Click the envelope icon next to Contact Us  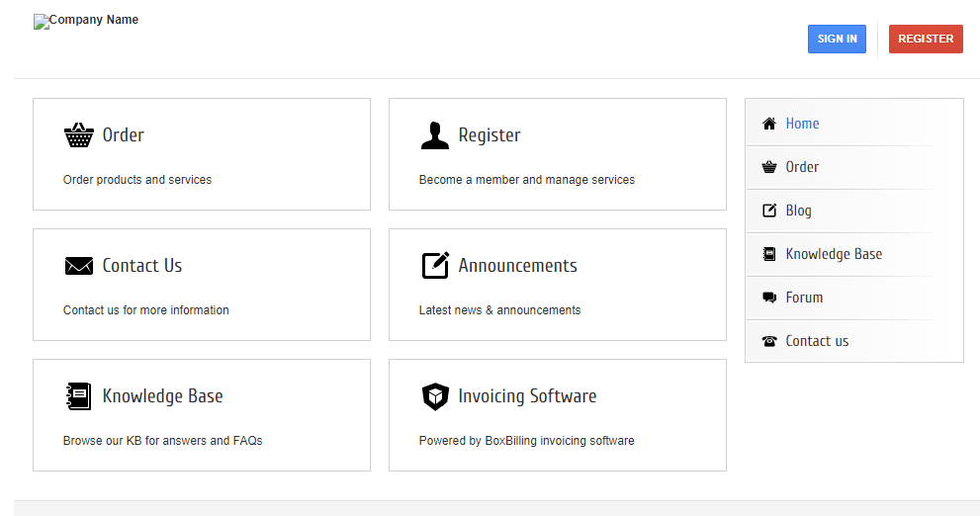(78, 266)
